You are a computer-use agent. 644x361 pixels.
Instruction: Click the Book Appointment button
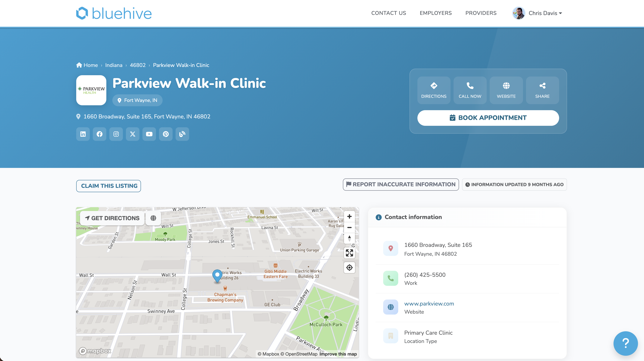click(x=488, y=118)
